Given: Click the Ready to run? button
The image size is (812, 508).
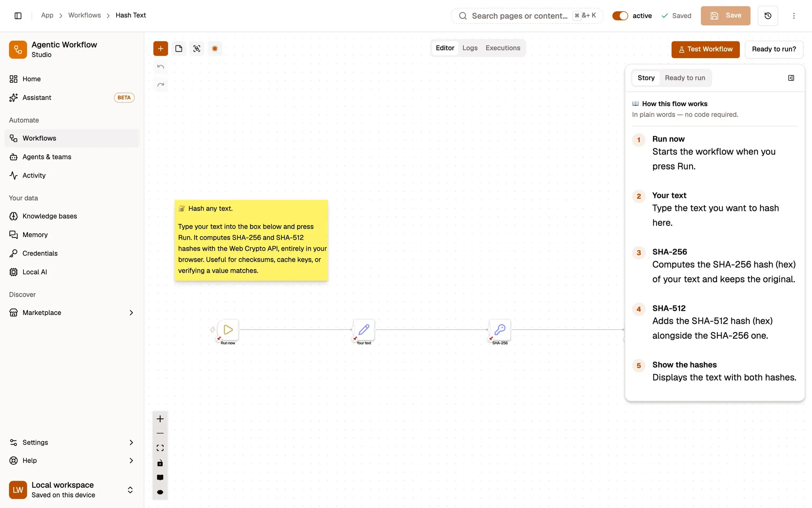Looking at the screenshot, I should [x=774, y=49].
